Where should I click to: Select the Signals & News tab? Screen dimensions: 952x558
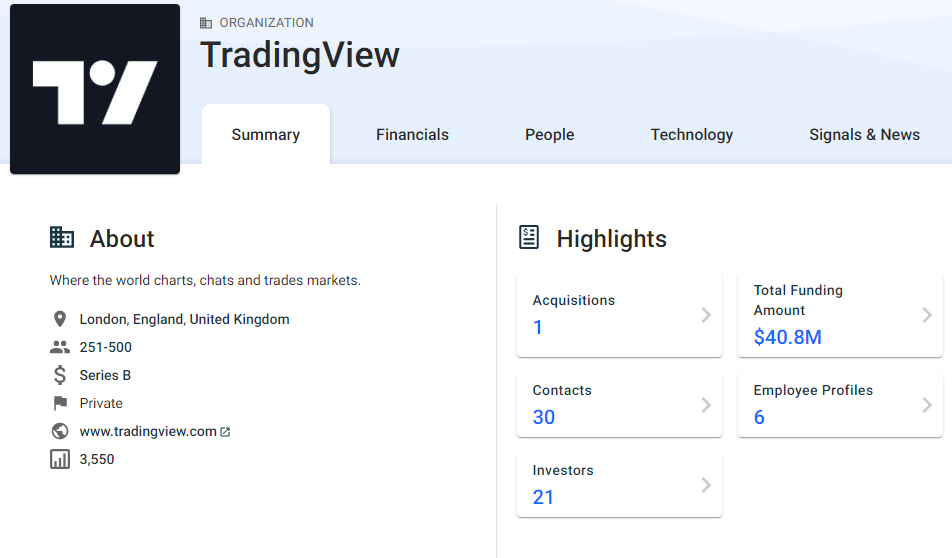coord(864,134)
